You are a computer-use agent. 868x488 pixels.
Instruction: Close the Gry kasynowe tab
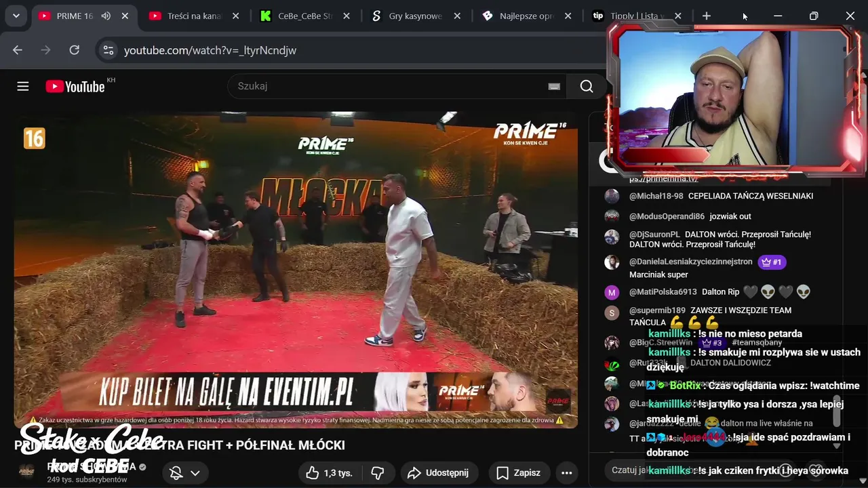[457, 16]
